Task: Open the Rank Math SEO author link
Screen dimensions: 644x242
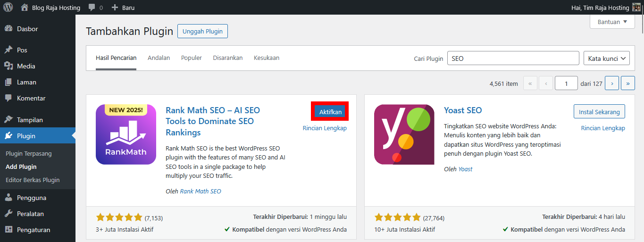Action: (x=201, y=191)
